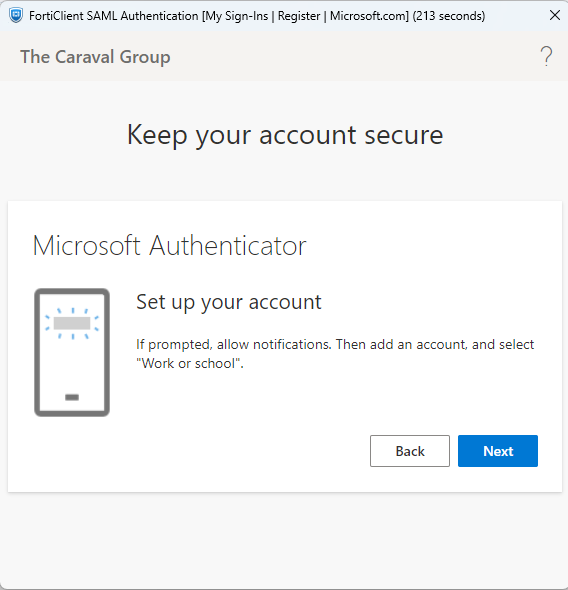568x590 pixels.
Task: Open help via the question mark icon
Action: coord(546,56)
